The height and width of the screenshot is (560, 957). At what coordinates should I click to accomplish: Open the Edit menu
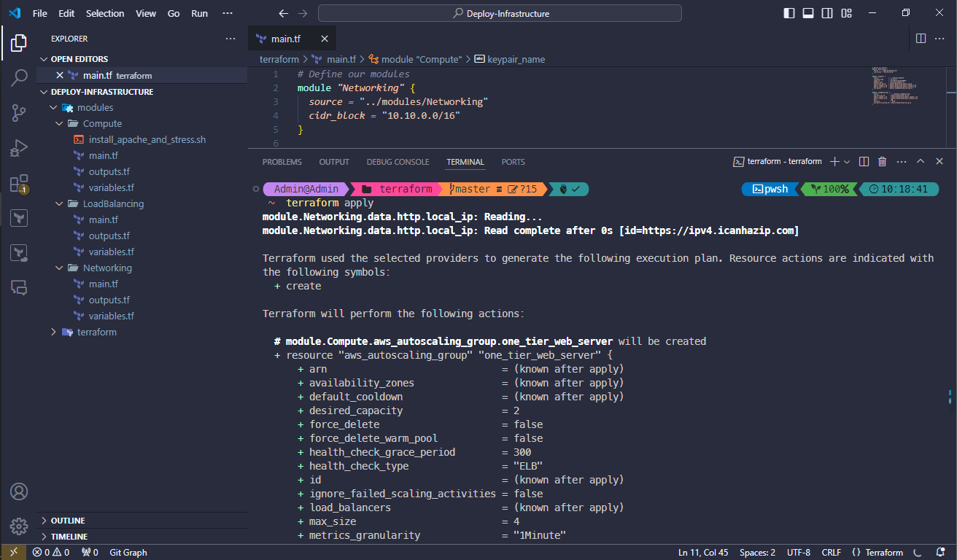coord(66,13)
